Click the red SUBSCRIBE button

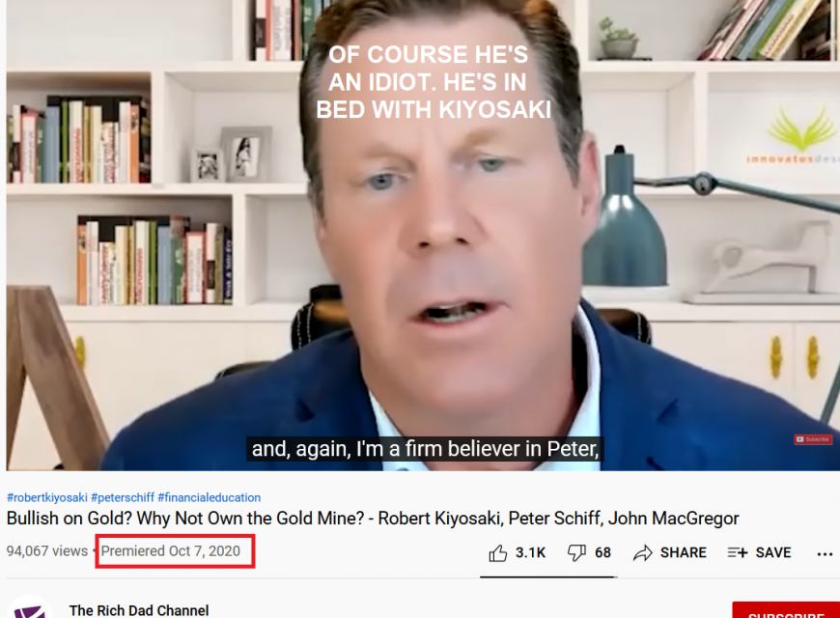click(786, 610)
